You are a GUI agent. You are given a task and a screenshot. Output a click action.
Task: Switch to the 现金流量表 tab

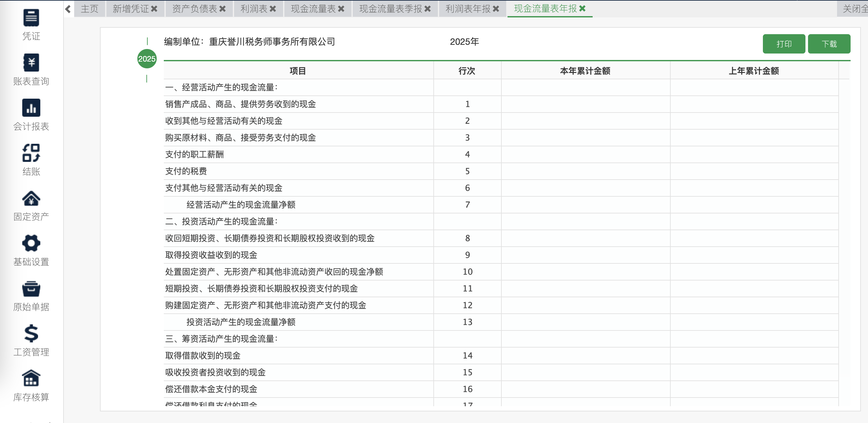[x=313, y=9]
